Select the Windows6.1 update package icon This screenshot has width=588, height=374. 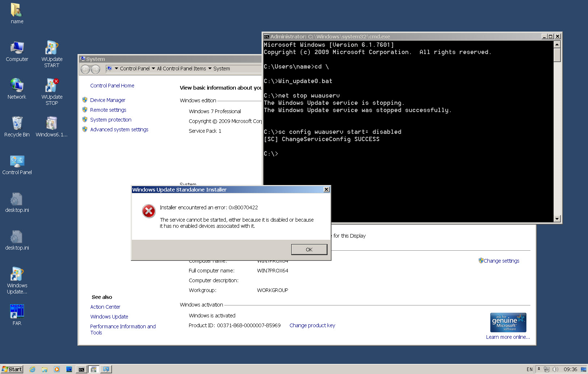point(52,127)
